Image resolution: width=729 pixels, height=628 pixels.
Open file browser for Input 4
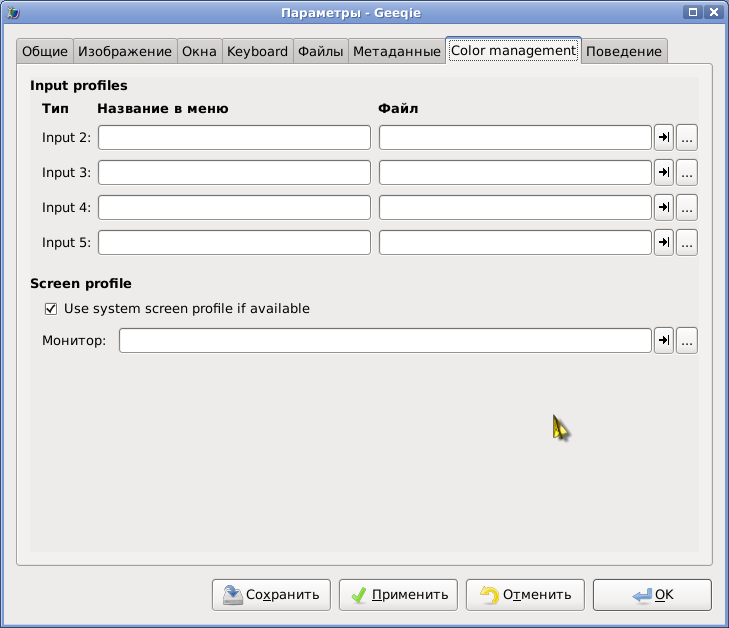tap(687, 207)
